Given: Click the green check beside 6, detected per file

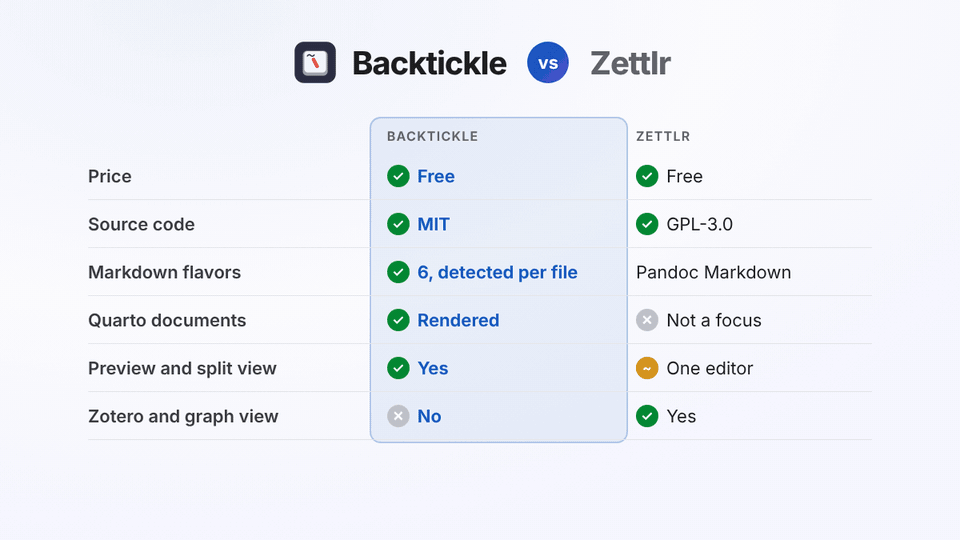Looking at the screenshot, I should click(398, 272).
